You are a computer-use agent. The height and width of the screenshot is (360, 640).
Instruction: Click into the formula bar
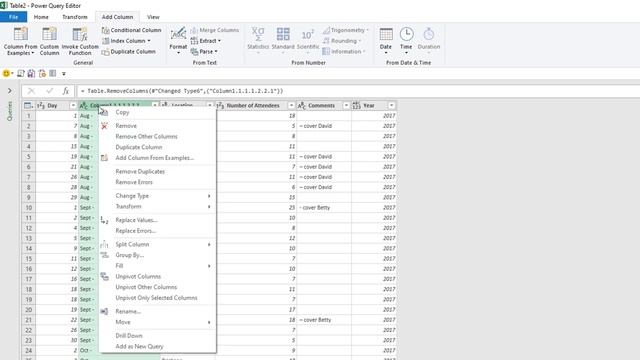[x=358, y=91]
